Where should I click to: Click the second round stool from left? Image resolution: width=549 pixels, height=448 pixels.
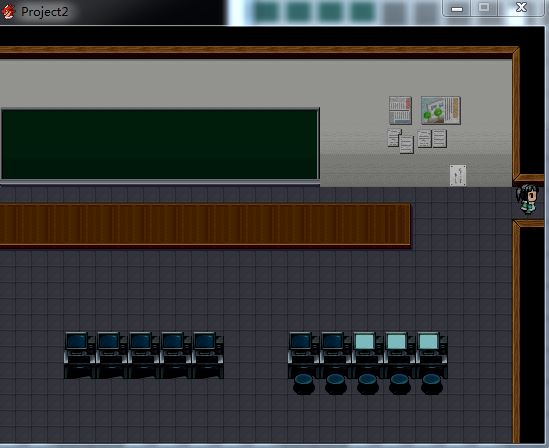[x=336, y=384]
